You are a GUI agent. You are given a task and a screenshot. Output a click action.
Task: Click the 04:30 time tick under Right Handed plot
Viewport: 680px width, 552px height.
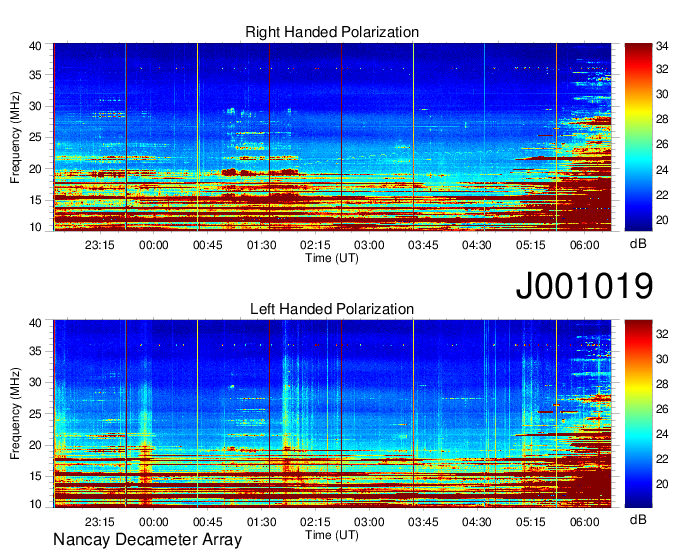pyautogui.click(x=477, y=245)
